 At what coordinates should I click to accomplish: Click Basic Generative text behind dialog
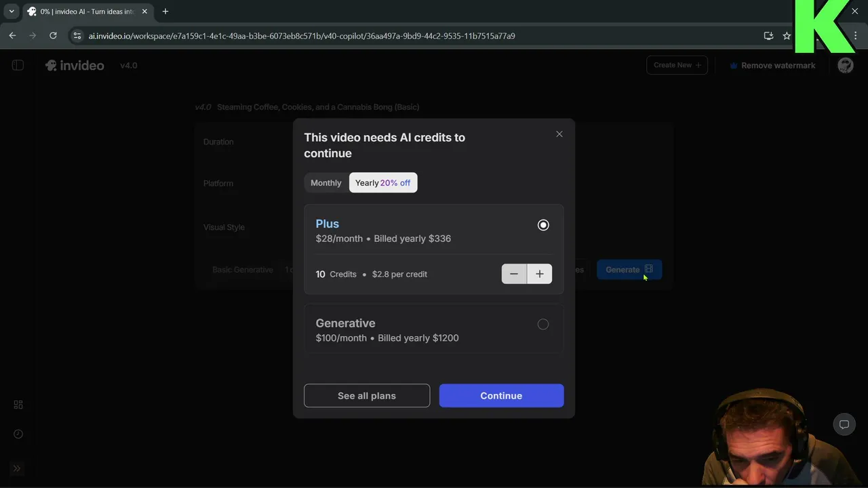(243, 270)
